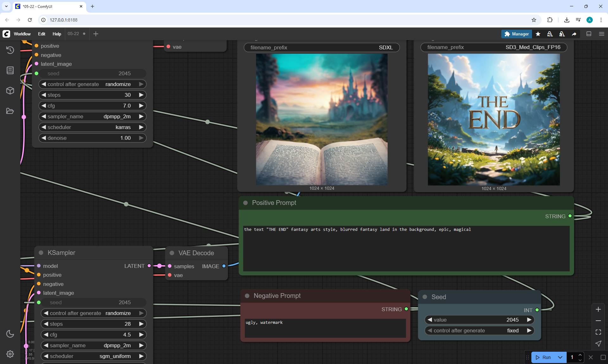This screenshot has width=608, height=364.
Task: Click the SDXL generated image thumbnail
Action: click(321, 119)
